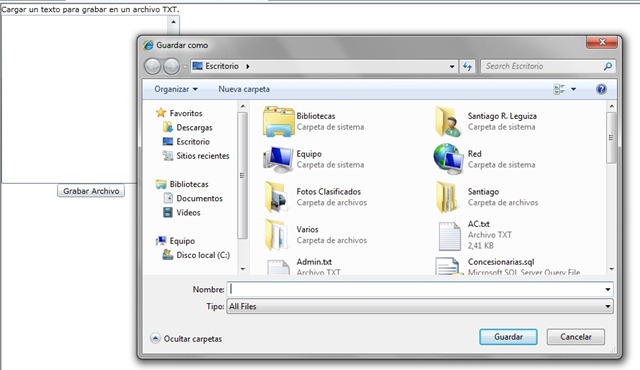
Task: Click the Favoritos star icon
Action: point(161,113)
